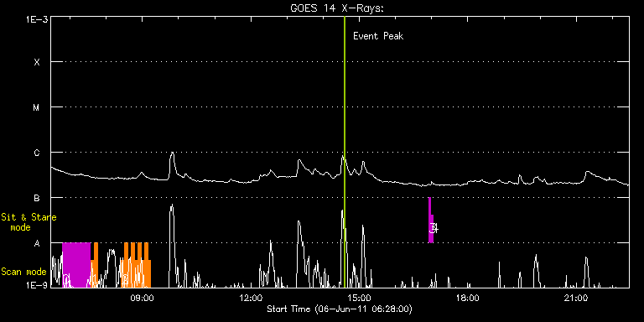
Task: Click the 'Event Peak' text label
Action: click(378, 36)
